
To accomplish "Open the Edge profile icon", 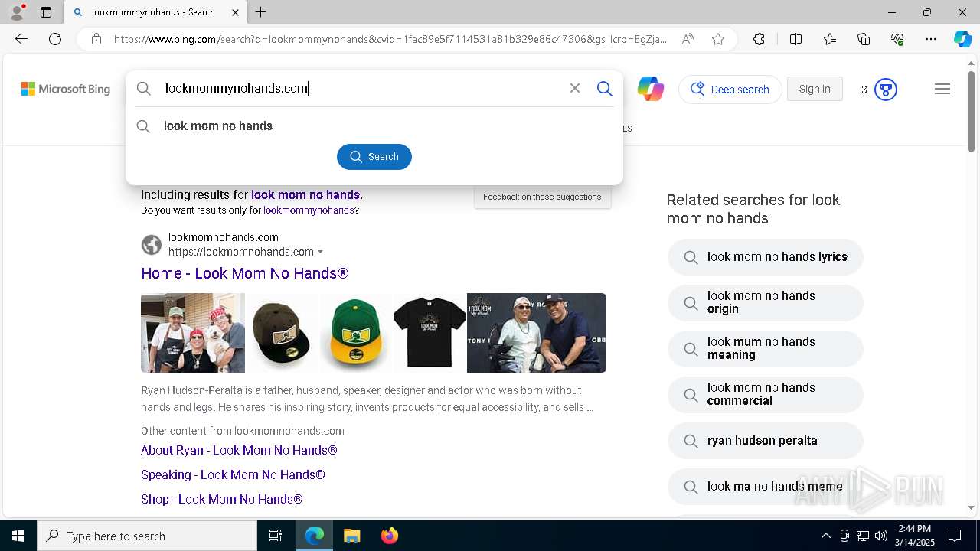I will tap(16, 12).
